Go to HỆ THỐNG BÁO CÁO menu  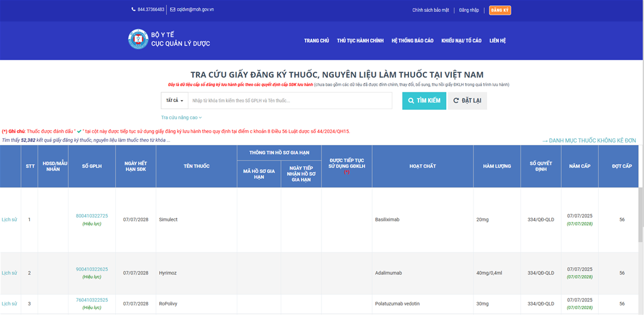point(412,41)
